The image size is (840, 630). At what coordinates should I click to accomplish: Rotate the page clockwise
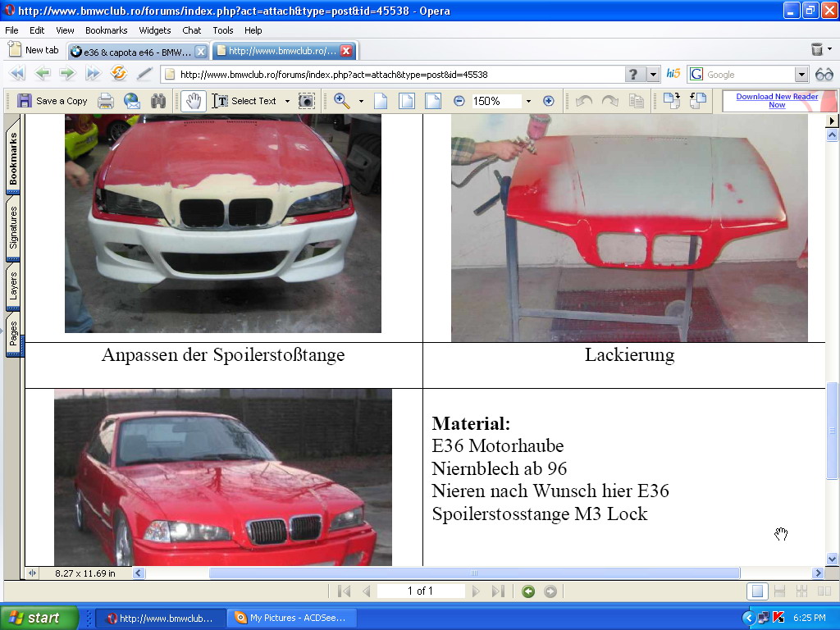[x=610, y=101]
